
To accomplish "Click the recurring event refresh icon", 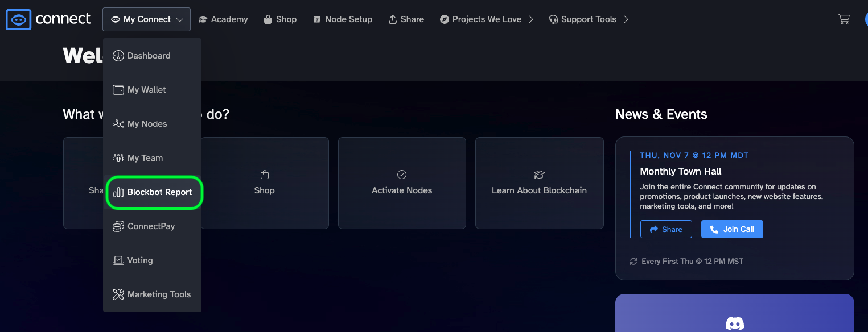I will [x=633, y=261].
